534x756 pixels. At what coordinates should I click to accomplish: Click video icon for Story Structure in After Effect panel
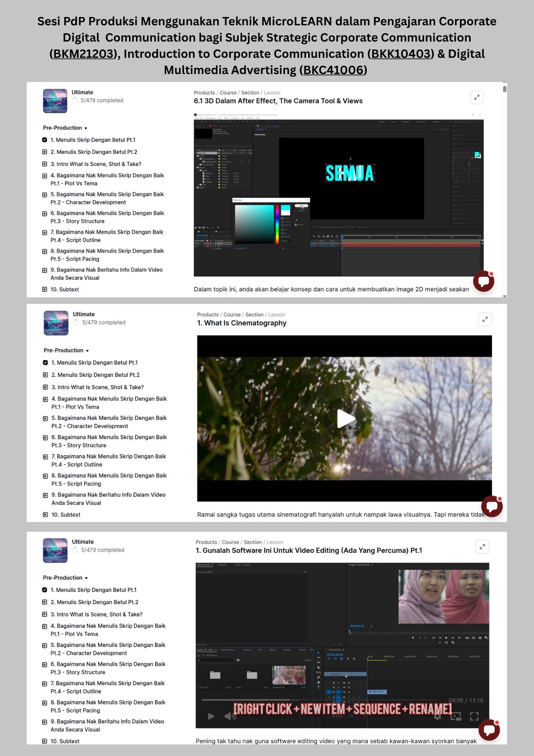tap(45, 214)
